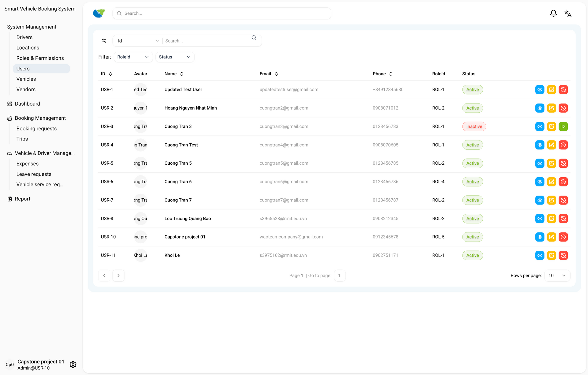Image resolution: width=588 pixels, height=375 pixels.
Task: Expand the RoleId filter dropdown
Action: point(133,57)
